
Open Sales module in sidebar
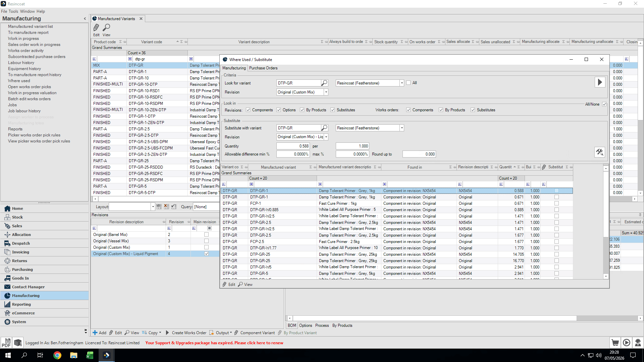tap(44, 226)
